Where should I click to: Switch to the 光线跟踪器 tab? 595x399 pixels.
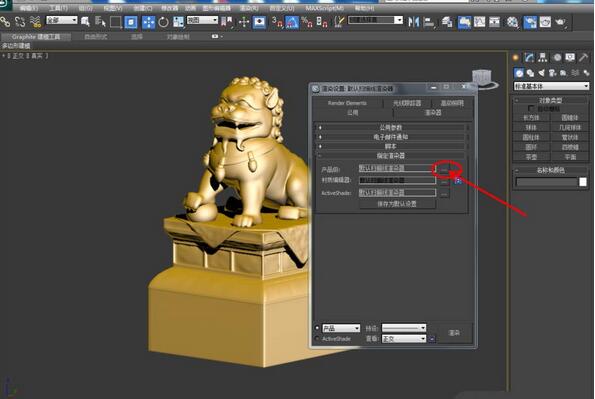click(x=407, y=103)
